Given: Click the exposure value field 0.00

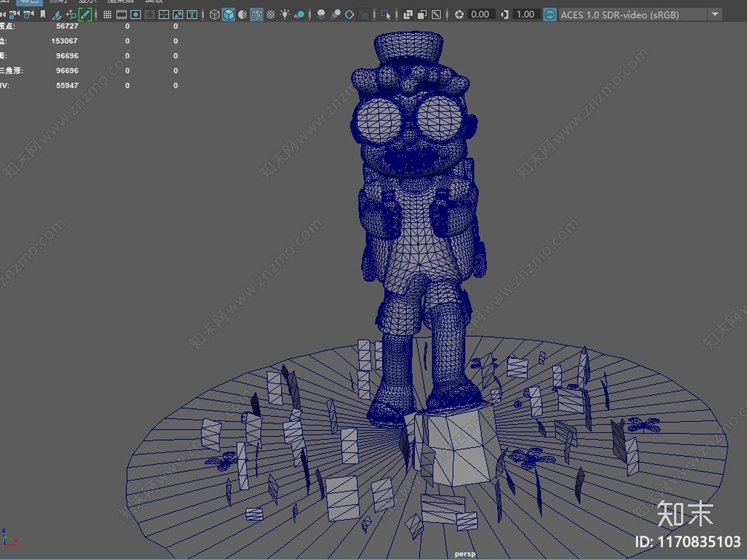Looking at the screenshot, I should (x=480, y=14).
